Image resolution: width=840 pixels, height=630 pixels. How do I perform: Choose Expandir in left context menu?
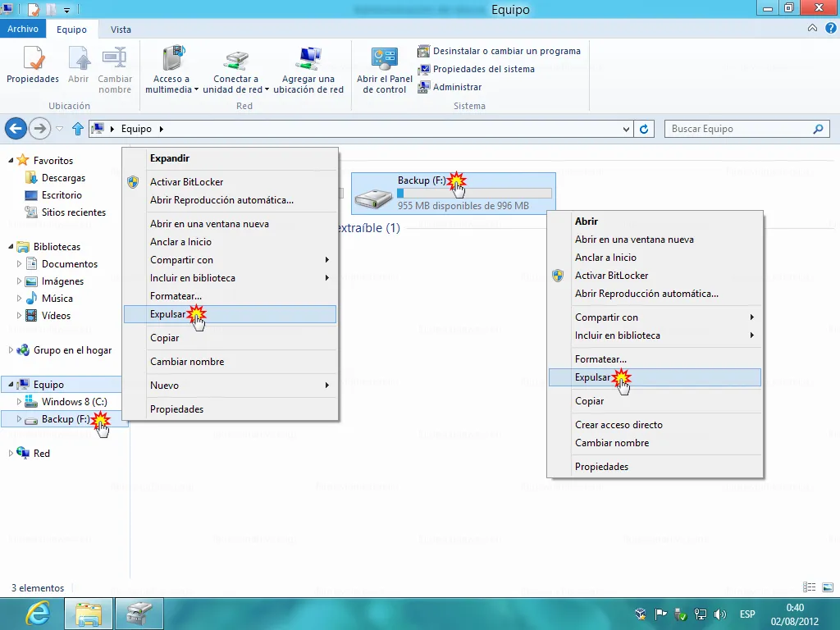click(x=169, y=158)
